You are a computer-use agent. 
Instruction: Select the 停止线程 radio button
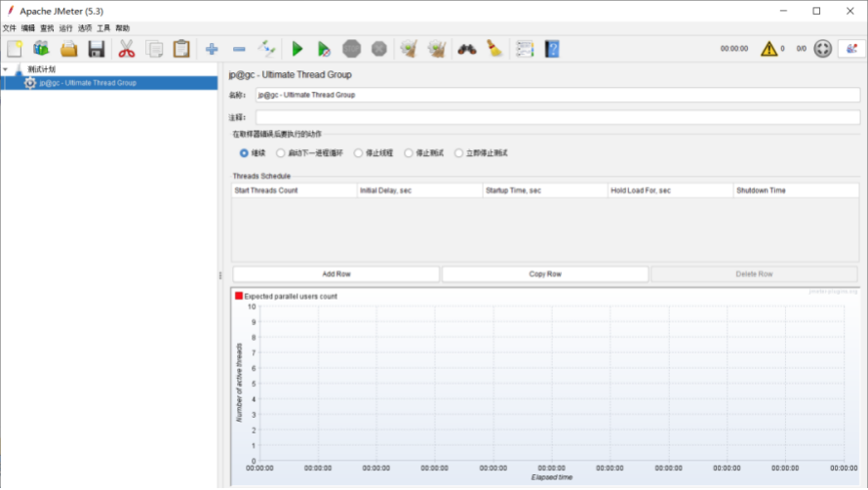click(x=358, y=153)
